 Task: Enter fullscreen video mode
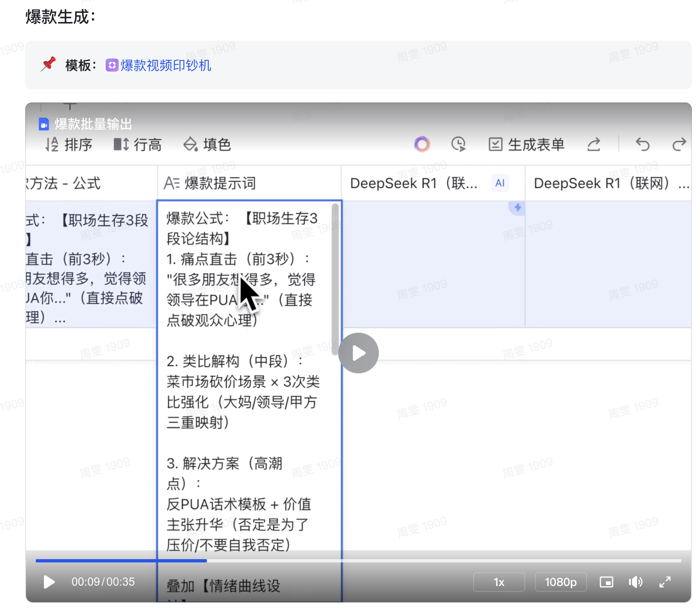665,582
